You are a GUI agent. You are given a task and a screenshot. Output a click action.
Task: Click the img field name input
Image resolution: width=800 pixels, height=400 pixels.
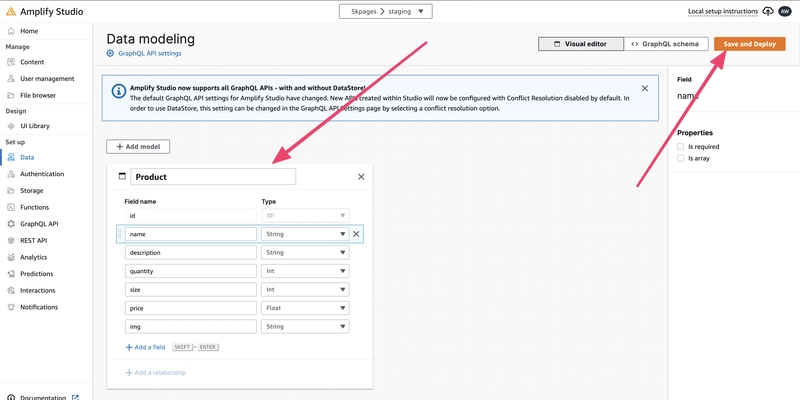pos(191,327)
